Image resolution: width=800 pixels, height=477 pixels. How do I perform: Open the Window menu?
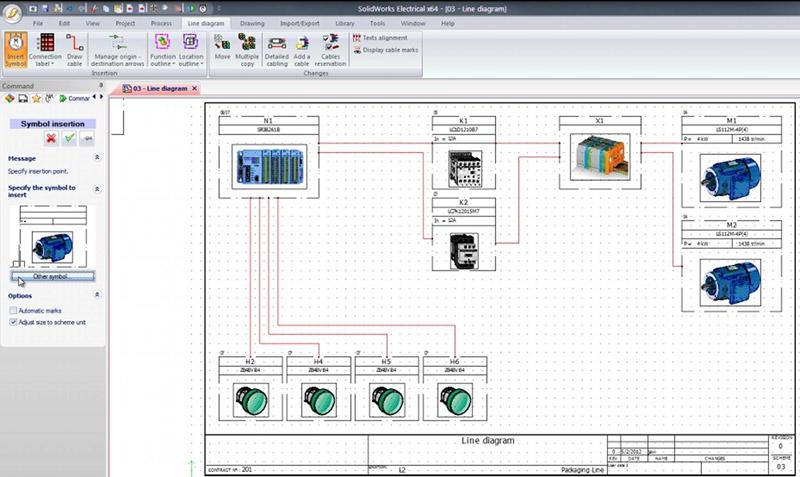click(413, 23)
